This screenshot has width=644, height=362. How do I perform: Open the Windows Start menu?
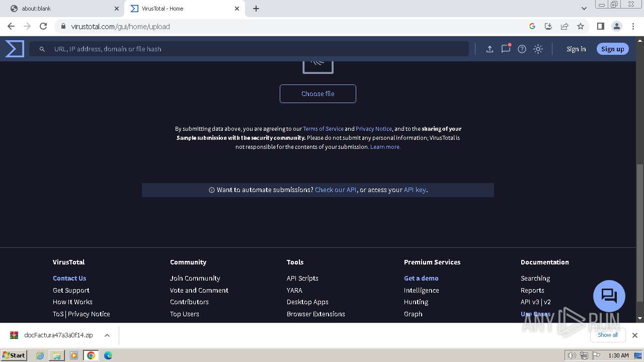coord(14,355)
